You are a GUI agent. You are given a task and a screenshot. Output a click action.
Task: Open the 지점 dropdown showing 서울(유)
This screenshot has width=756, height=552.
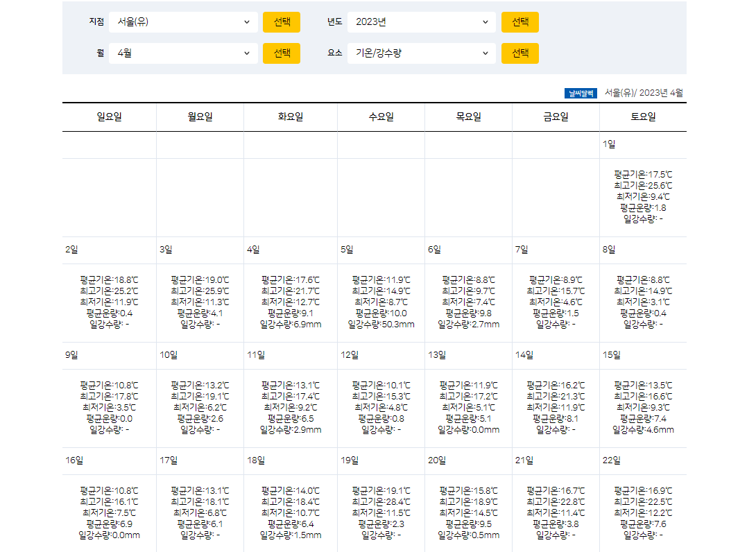pyautogui.click(x=184, y=21)
